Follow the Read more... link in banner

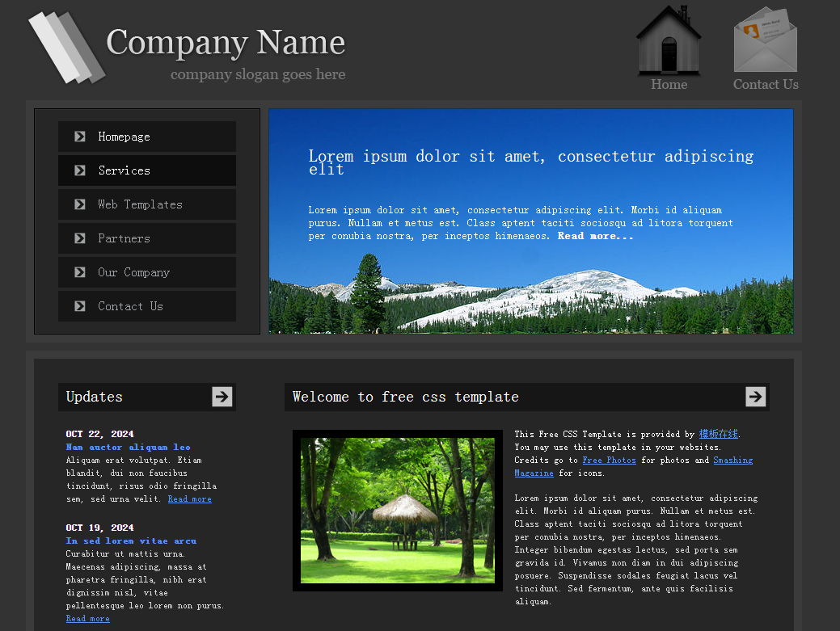tap(595, 236)
